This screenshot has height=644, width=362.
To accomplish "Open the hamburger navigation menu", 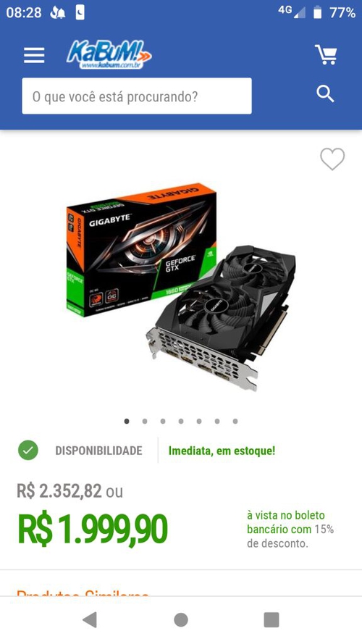I will tap(34, 55).
